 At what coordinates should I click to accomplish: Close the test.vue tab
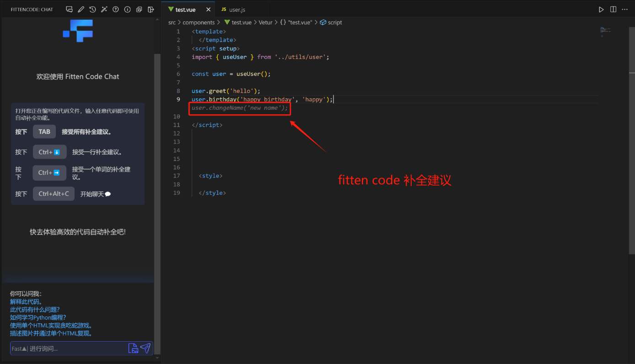(209, 10)
